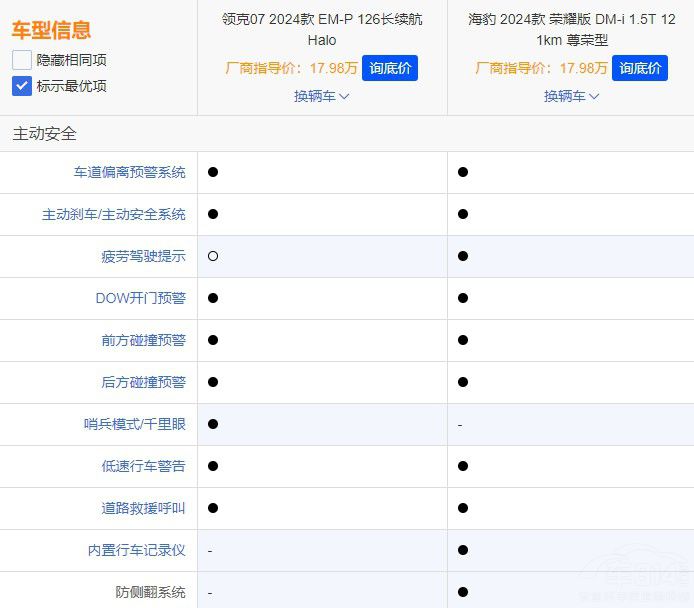Click 询底价 button for 海豹
Viewport: 694px width, 608px height.
[x=639, y=68]
